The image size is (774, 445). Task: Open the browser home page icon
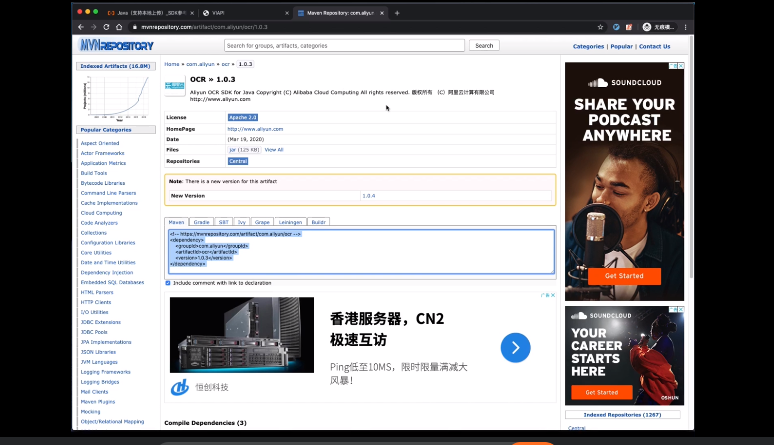pyautogui.click(x=119, y=27)
